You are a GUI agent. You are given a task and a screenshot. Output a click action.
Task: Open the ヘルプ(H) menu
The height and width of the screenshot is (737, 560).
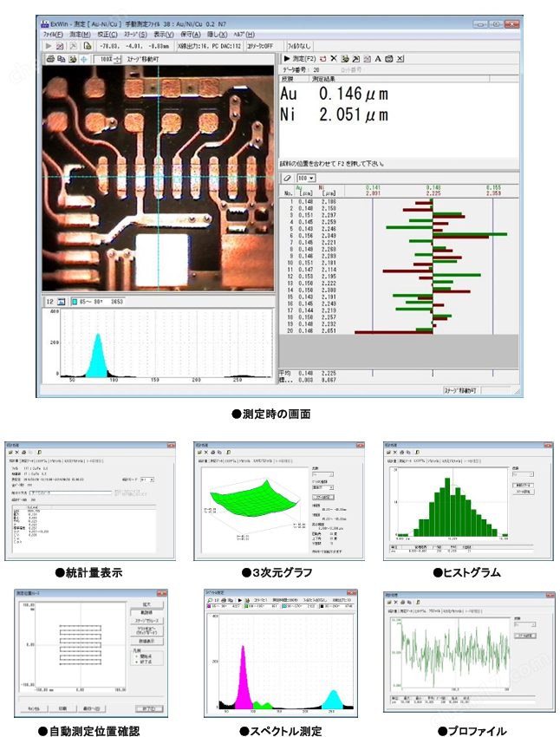244,35
